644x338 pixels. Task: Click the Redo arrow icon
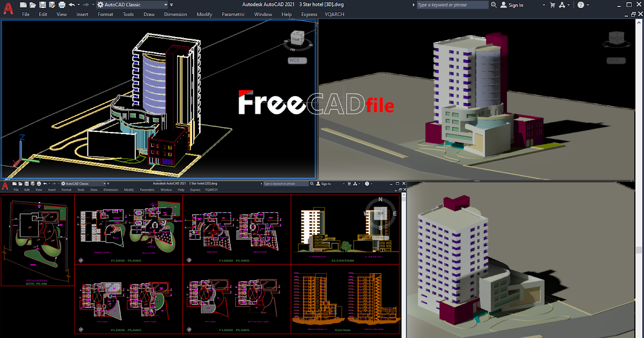(x=86, y=4)
